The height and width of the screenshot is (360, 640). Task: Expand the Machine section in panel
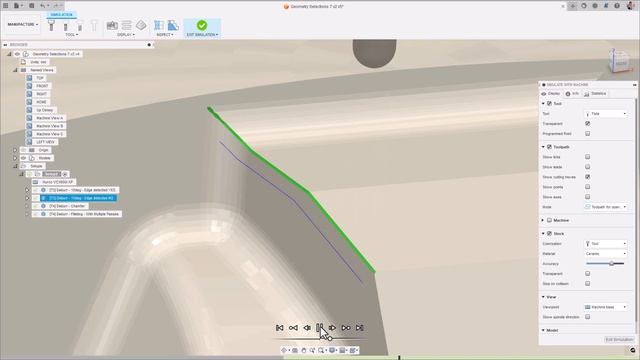tap(543, 220)
